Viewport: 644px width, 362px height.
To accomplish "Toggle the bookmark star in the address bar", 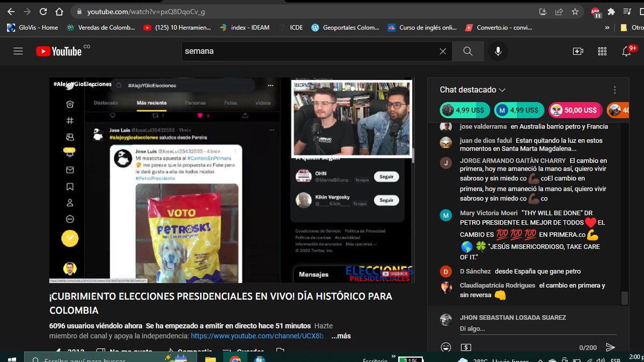I will pyautogui.click(x=575, y=11).
